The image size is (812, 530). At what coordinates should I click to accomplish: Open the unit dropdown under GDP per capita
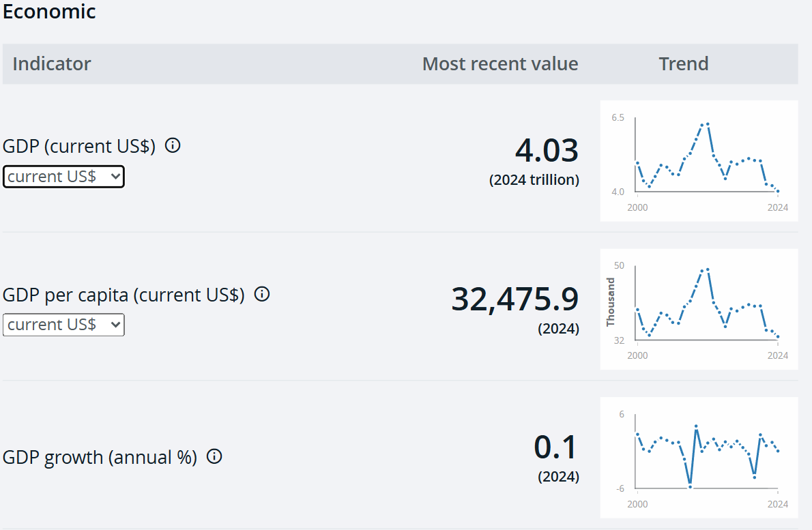(63, 325)
